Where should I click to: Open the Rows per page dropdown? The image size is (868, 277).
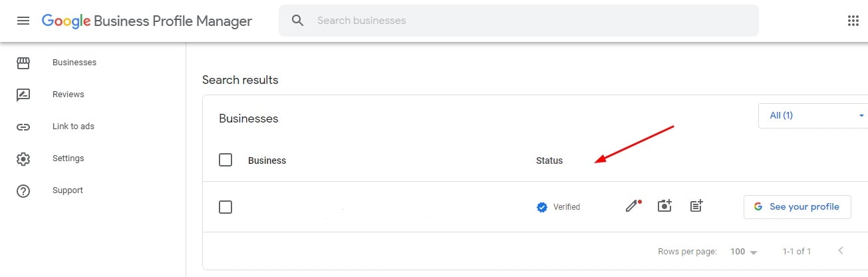point(744,252)
